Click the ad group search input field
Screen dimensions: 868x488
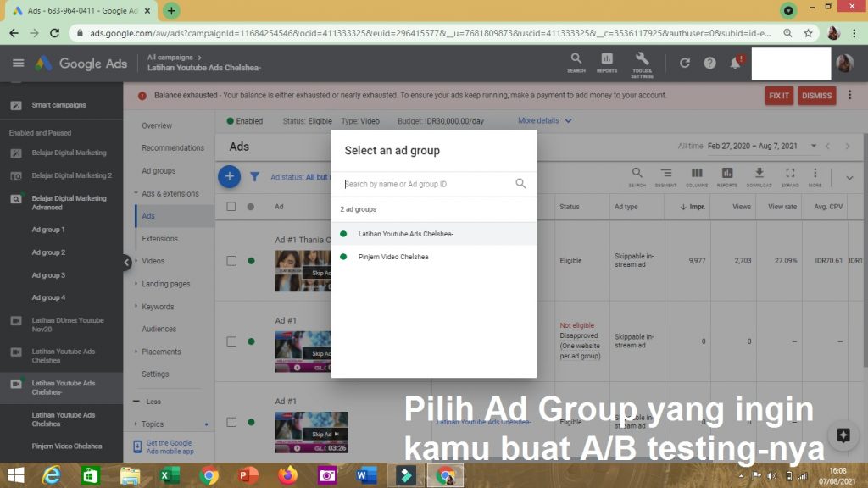click(426, 184)
